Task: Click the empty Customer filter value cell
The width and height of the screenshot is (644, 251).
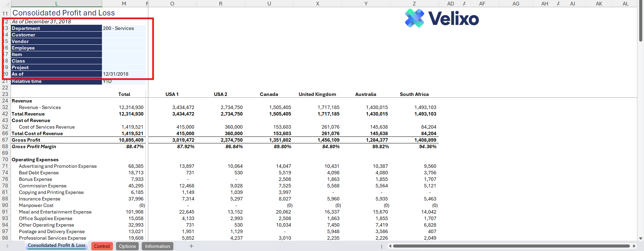Action: point(124,35)
